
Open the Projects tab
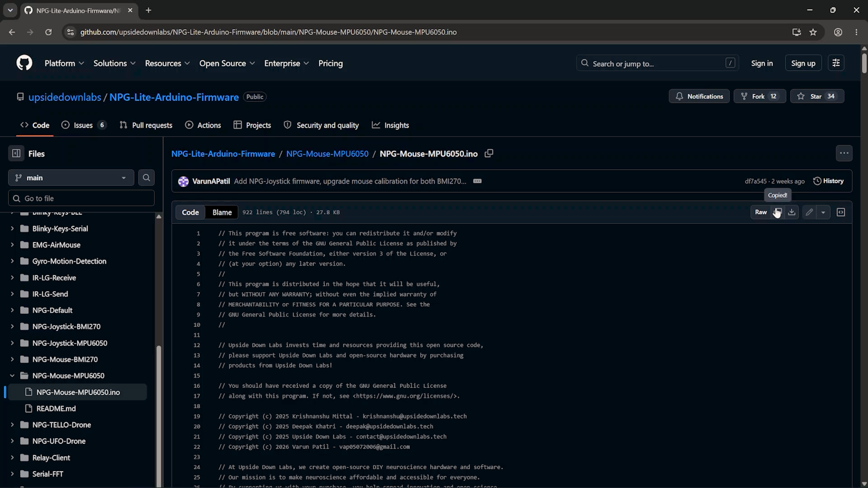(252, 125)
